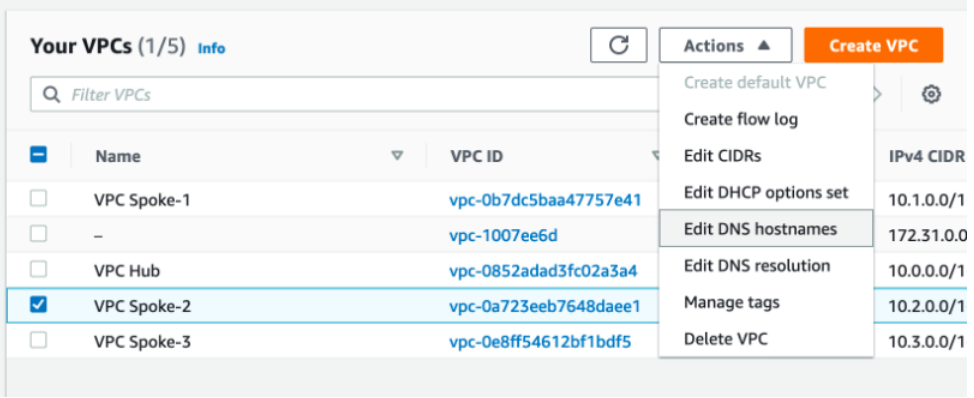Open vpc-0852adad3fc02a3a4 link
Viewport: 974px width, 398px height.
543,271
